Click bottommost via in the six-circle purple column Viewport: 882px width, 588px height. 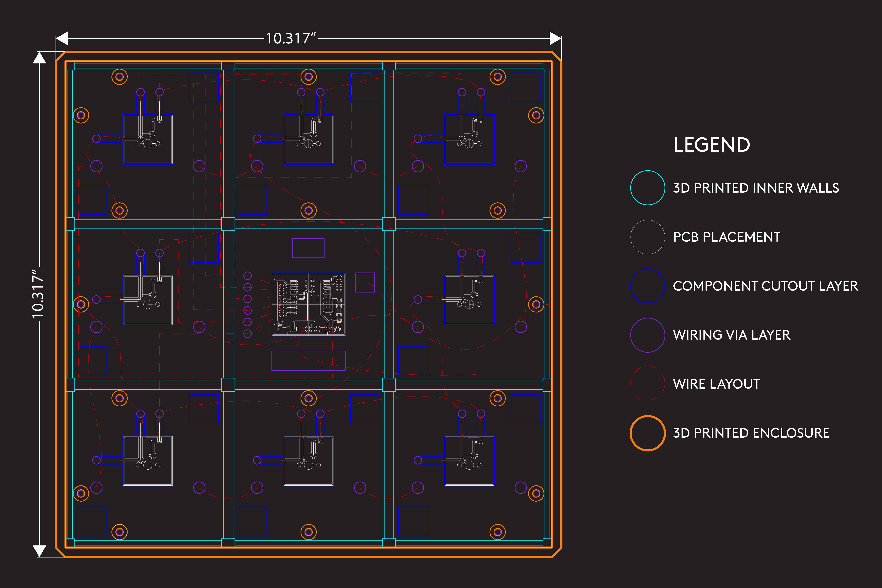point(247,333)
